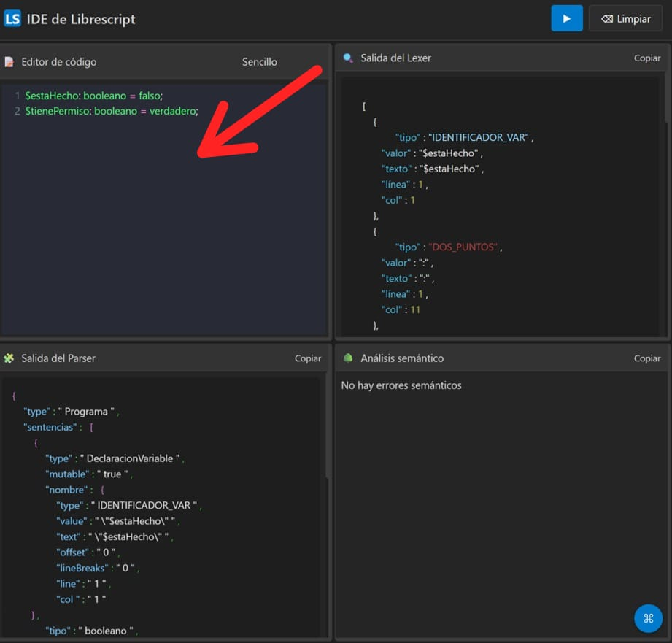Copy the Lexer output with Copiar
Viewport: 672px width, 643px height.
pyautogui.click(x=646, y=58)
